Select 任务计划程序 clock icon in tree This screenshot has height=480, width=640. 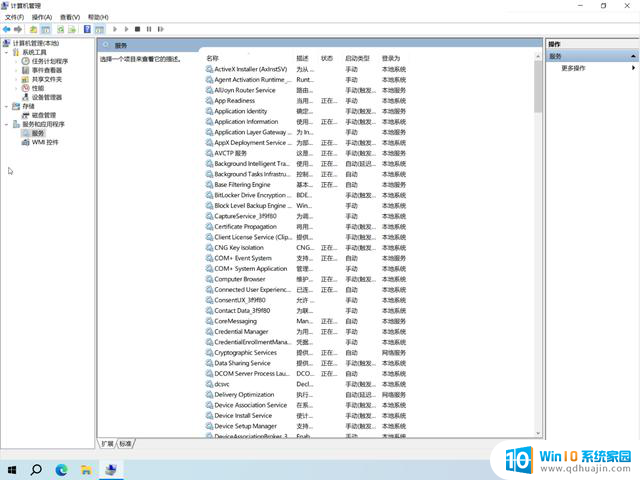point(25,61)
